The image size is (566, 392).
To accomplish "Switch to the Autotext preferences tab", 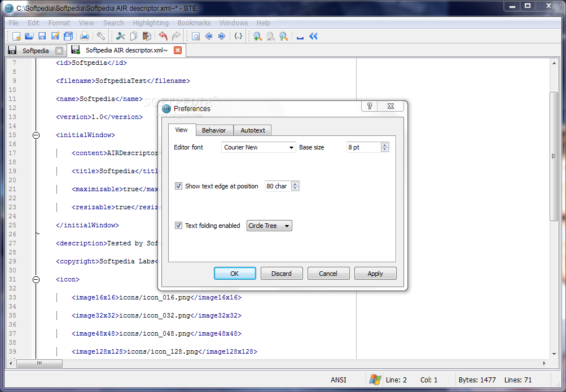I will tap(253, 130).
